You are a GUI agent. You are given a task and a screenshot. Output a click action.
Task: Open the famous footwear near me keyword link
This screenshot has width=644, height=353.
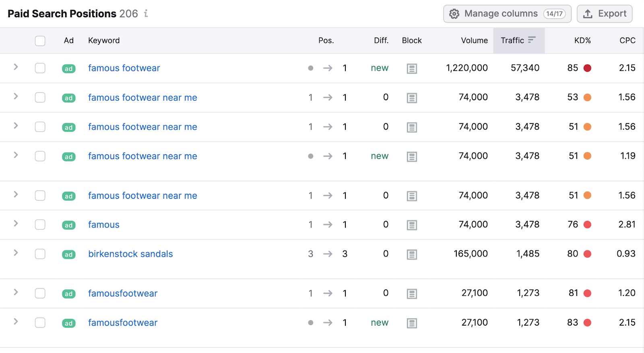[142, 97]
